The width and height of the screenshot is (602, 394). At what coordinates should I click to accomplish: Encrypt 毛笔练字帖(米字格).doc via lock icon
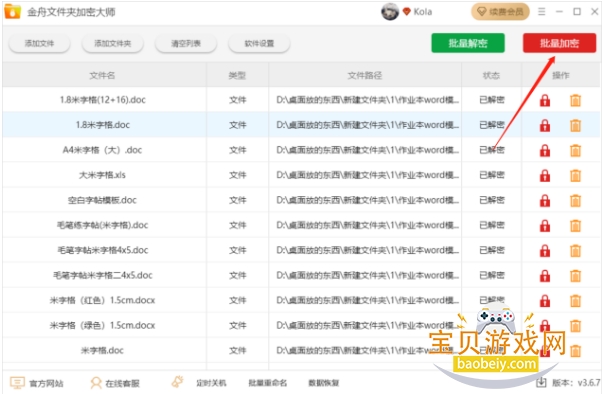click(545, 225)
